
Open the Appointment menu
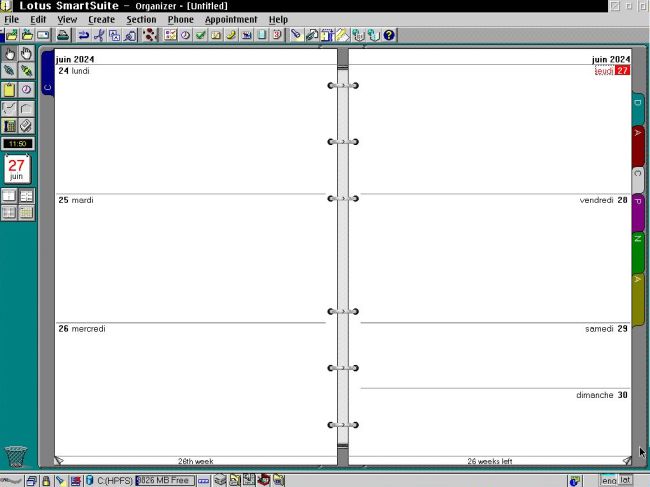point(231,19)
